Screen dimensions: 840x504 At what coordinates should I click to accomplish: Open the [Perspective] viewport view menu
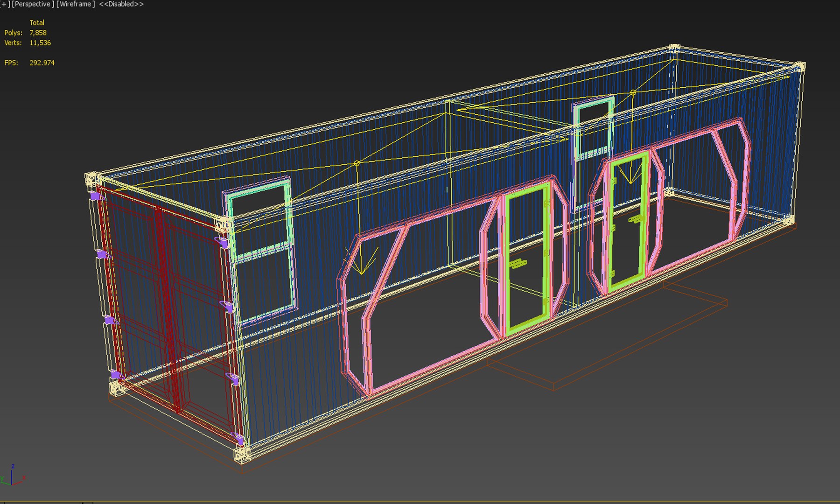[x=32, y=4]
